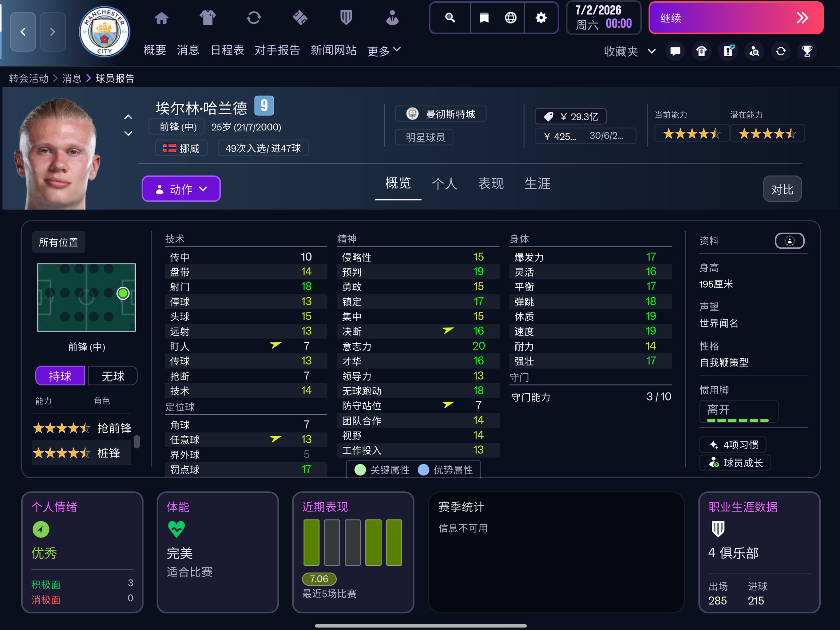Open the 概要 menu item
The height and width of the screenshot is (630, 840).
pyautogui.click(x=155, y=50)
